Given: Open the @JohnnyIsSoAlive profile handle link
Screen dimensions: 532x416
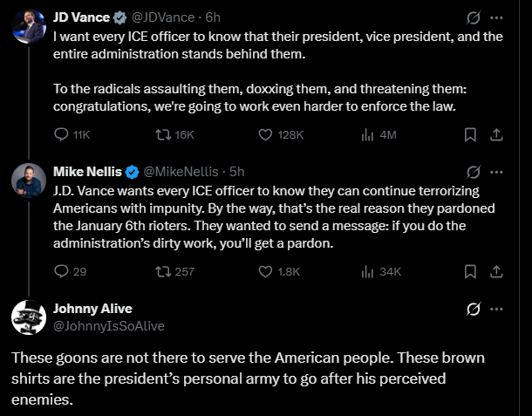Looking at the screenshot, I should [x=109, y=325].
